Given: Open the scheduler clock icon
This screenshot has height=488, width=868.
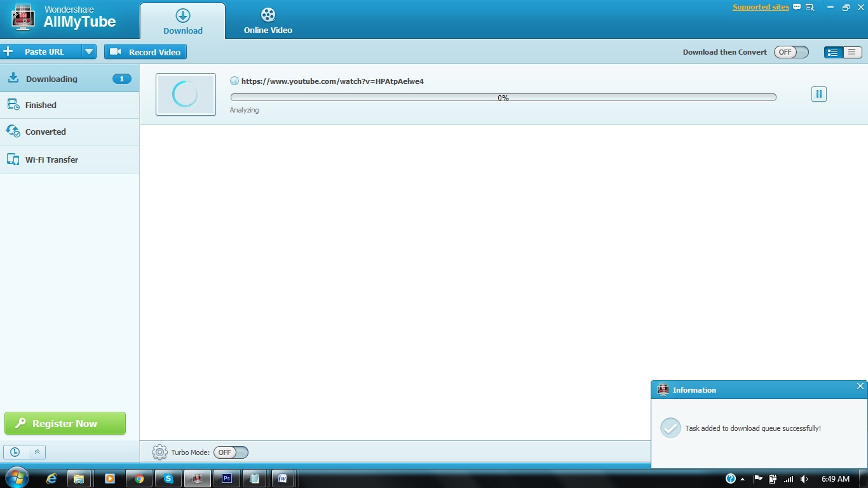Looking at the screenshot, I should coord(15,452).
